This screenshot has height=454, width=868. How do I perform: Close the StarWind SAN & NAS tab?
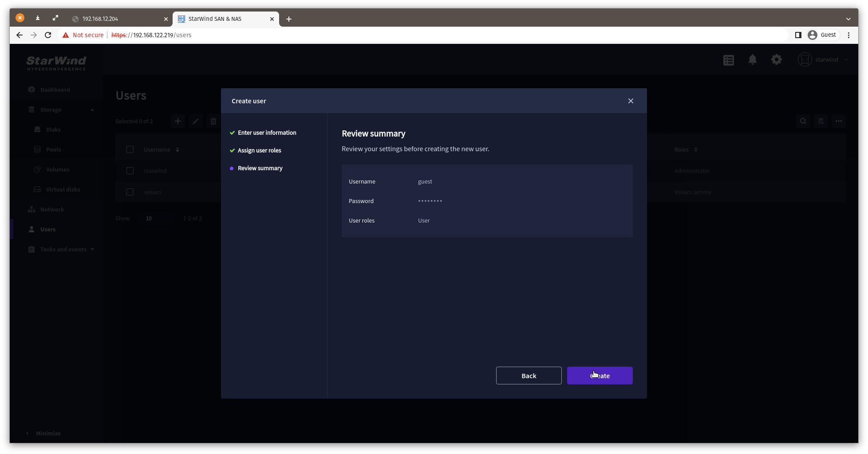(x=272, y=19)
